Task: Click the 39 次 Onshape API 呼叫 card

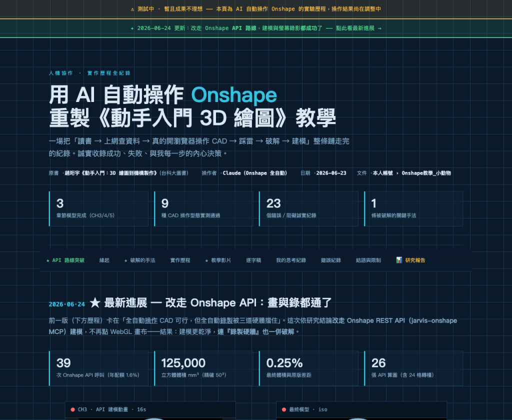Action: 98,368
